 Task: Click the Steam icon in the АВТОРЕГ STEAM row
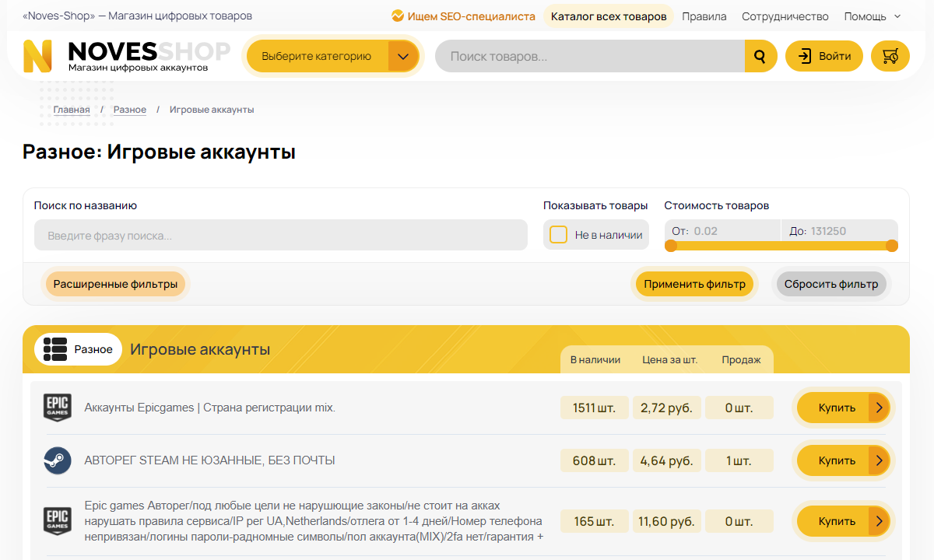point(57,460)
